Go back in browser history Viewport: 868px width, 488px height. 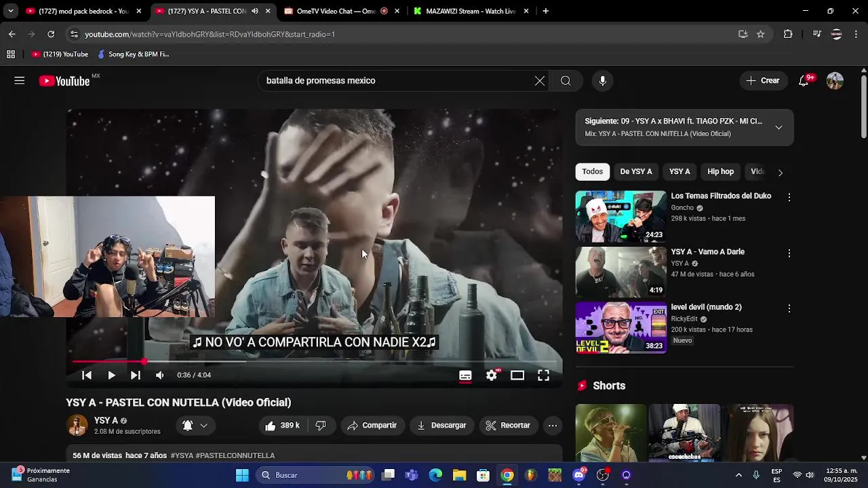(x=12, y=34)
